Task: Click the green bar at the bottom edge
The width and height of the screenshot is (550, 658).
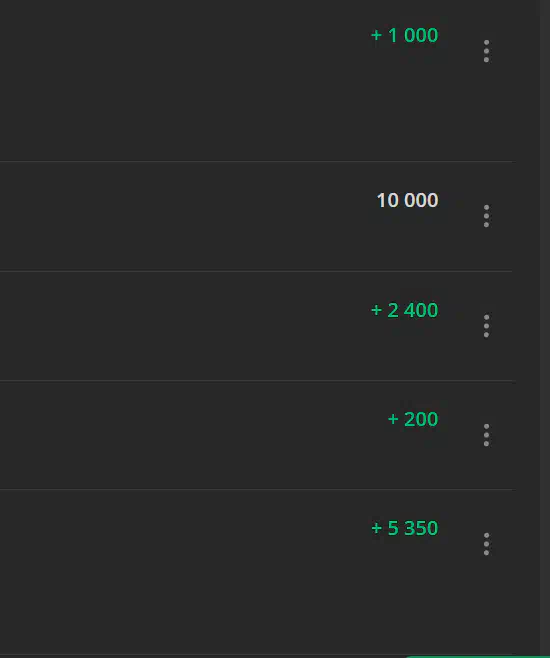Action: coord(477,656)
